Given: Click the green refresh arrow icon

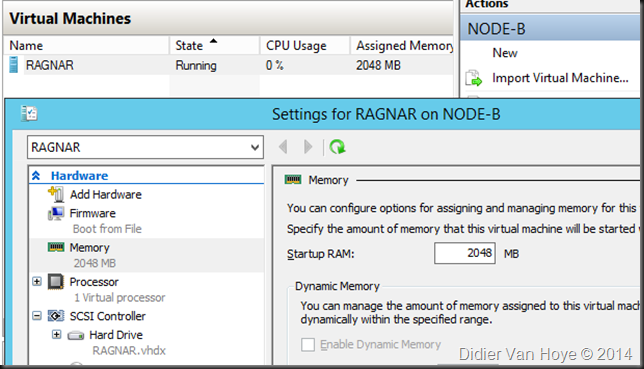Looking at the screenshot, I should [x=337, y=147].
